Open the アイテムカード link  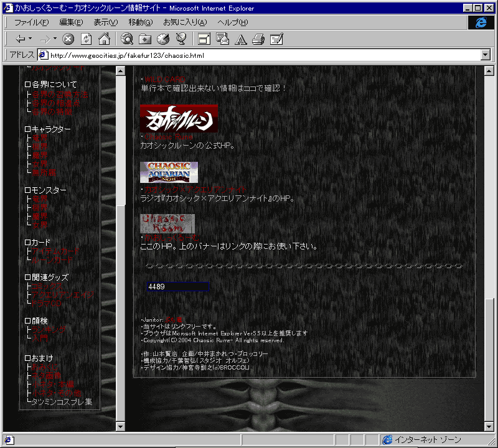pos(55,251)
